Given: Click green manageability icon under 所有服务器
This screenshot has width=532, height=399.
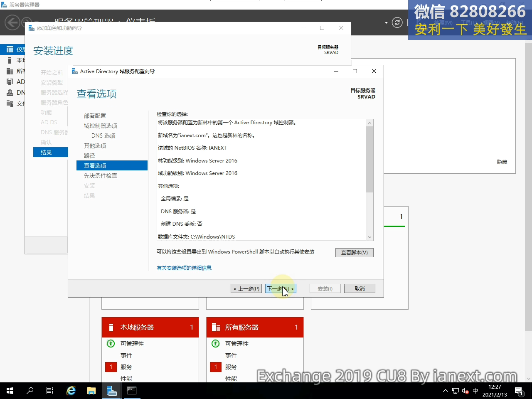Looking at the screenshot, I should click(215, 343).
